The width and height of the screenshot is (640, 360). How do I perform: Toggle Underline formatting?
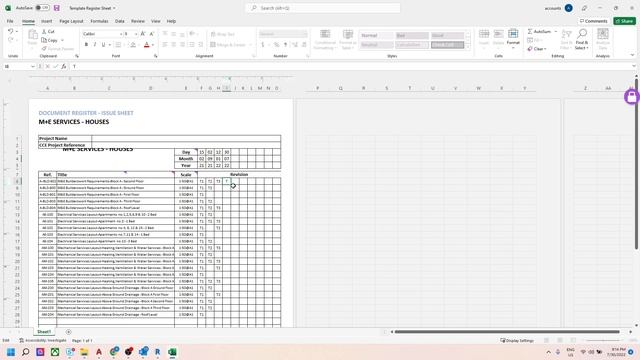pos(103,44)
